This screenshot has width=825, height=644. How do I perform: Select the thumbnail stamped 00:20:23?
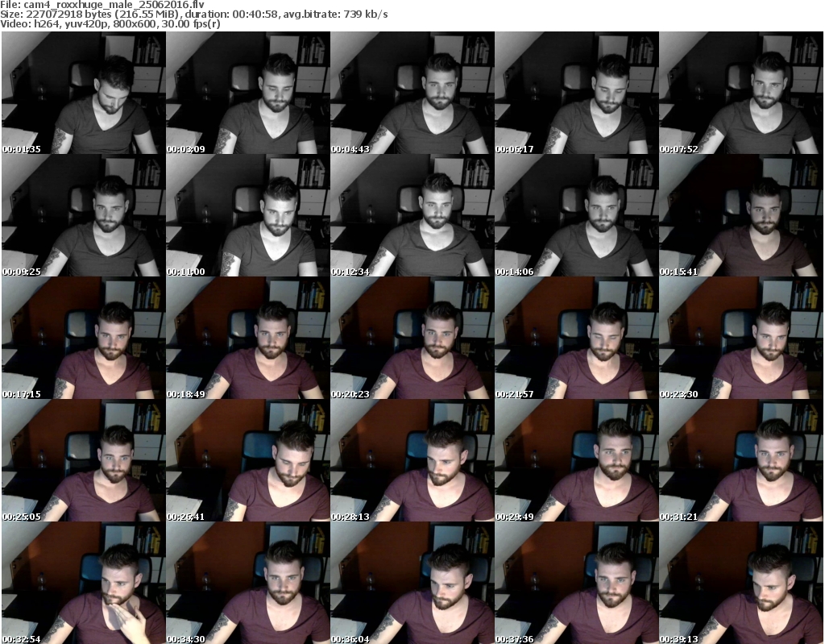412,338
